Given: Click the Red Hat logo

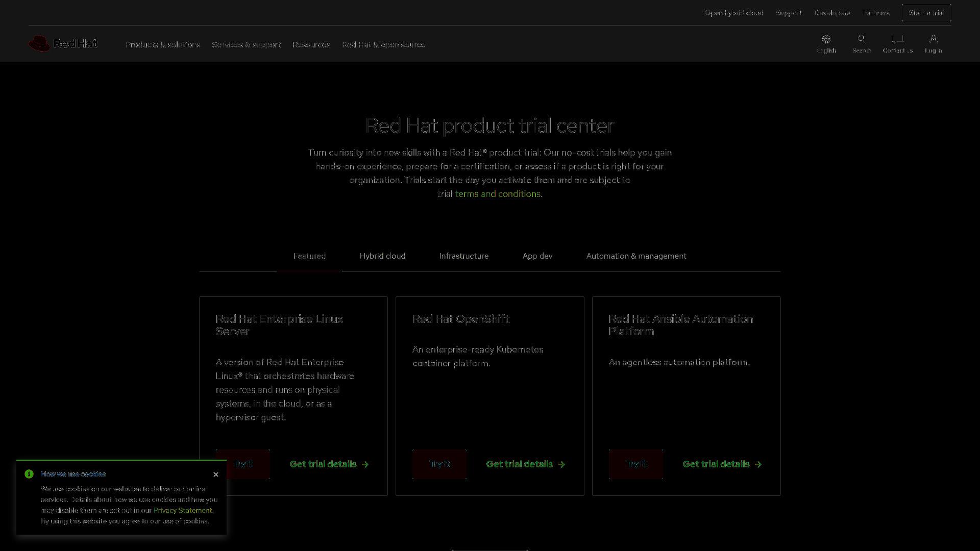Looking at the screenshot, I should pos(63,44).
